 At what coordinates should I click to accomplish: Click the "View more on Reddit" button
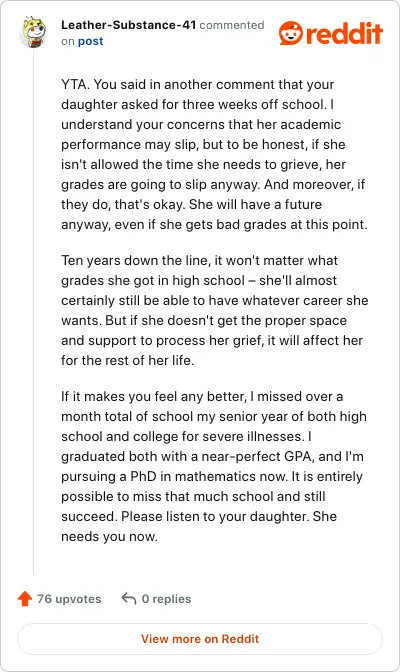point(200,639)
